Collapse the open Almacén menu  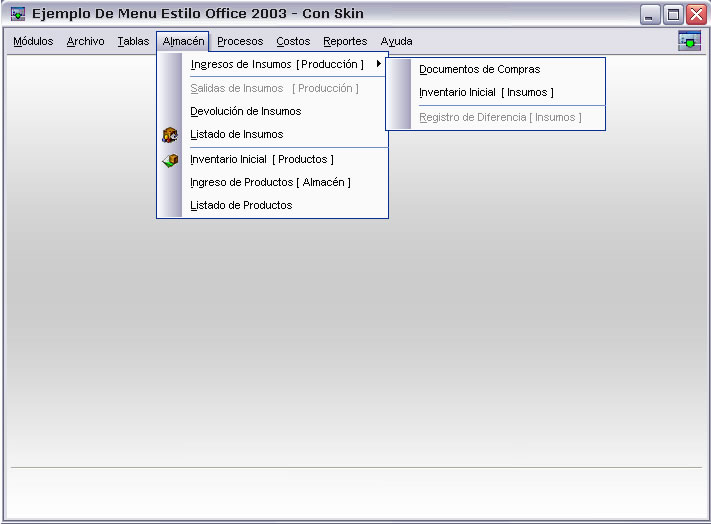pyautogui.click(x=183, y=42)
